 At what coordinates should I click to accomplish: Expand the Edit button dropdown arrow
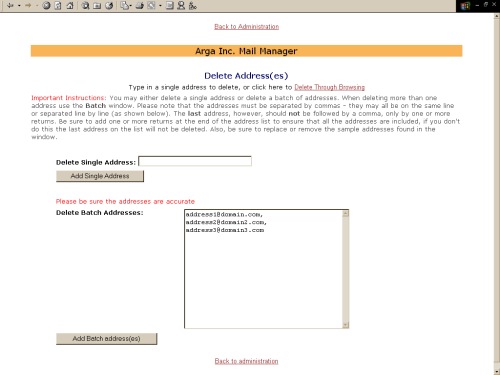click(160, 6)
